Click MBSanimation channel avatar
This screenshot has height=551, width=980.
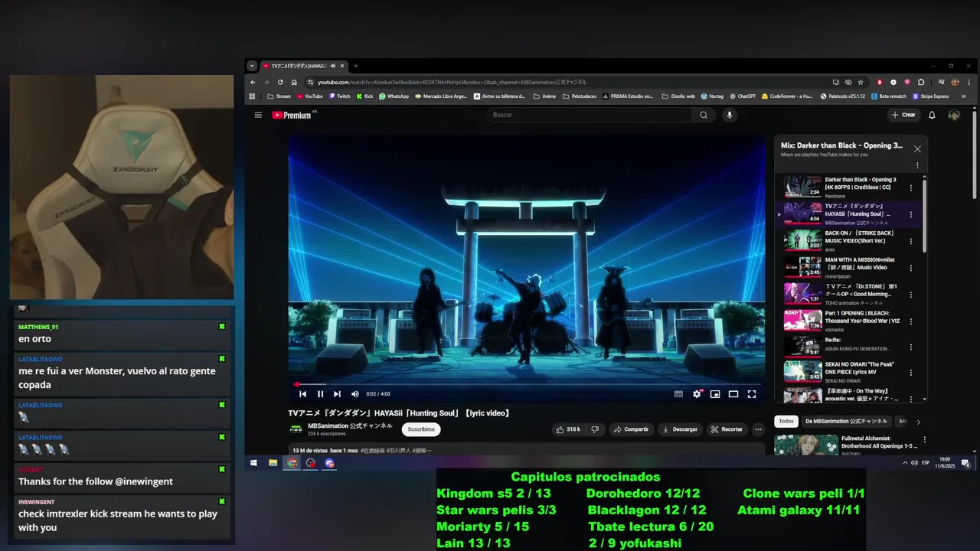click(296, 429)
